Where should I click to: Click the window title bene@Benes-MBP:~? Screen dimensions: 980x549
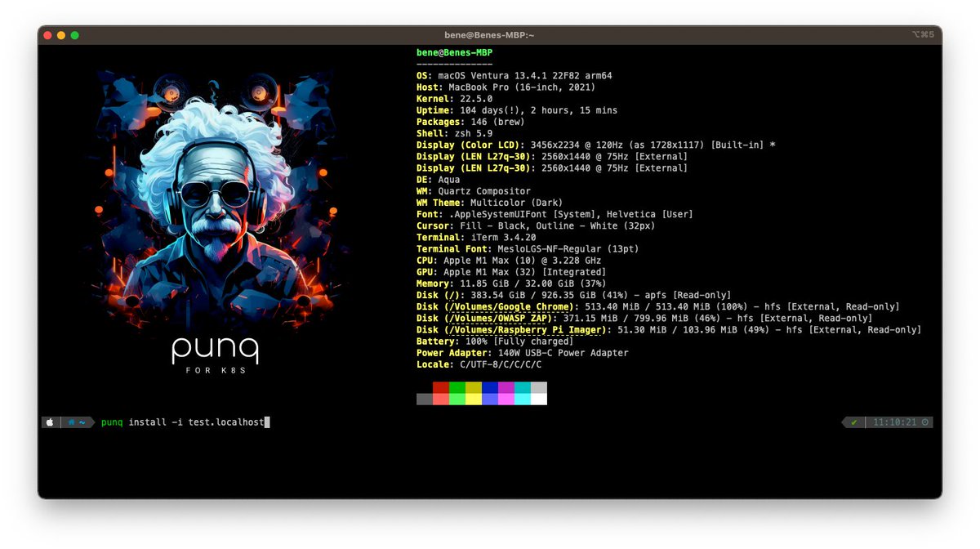point(490,35)
